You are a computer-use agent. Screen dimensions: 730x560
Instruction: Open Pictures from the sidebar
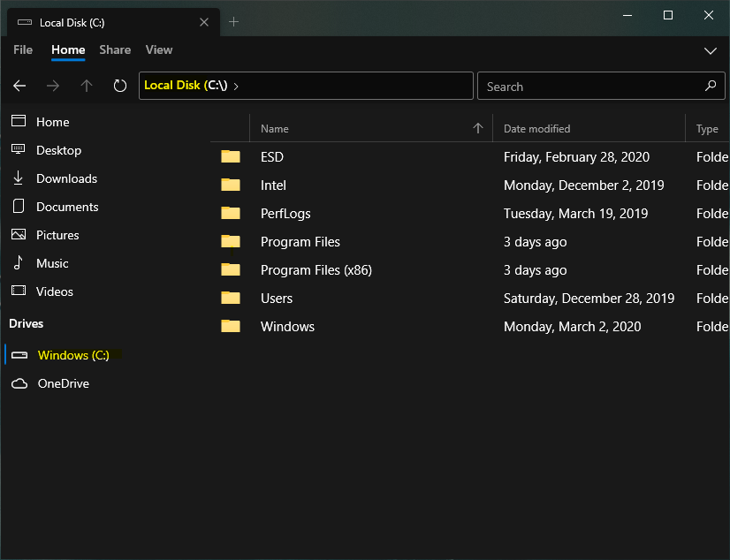pos(57,235)
